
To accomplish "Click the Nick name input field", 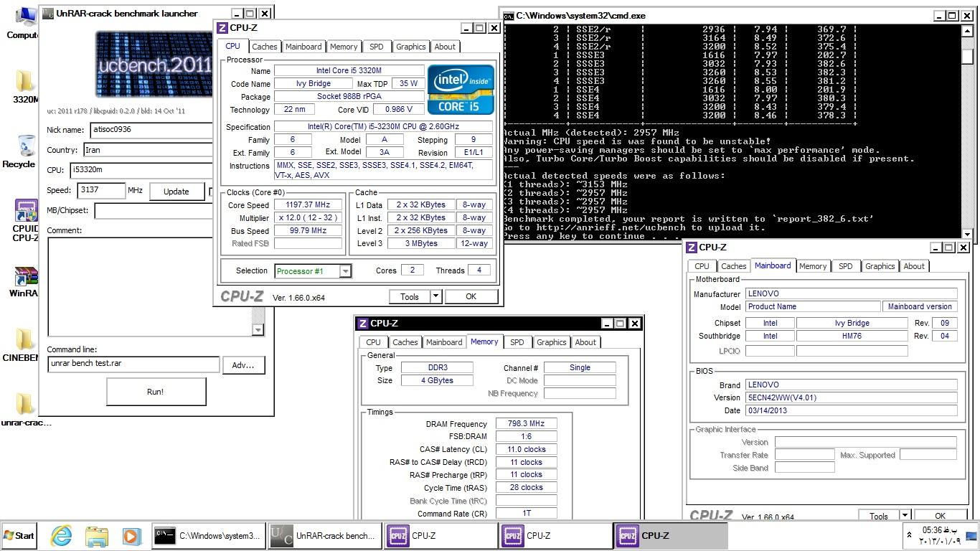I will (x=151, y=130).
